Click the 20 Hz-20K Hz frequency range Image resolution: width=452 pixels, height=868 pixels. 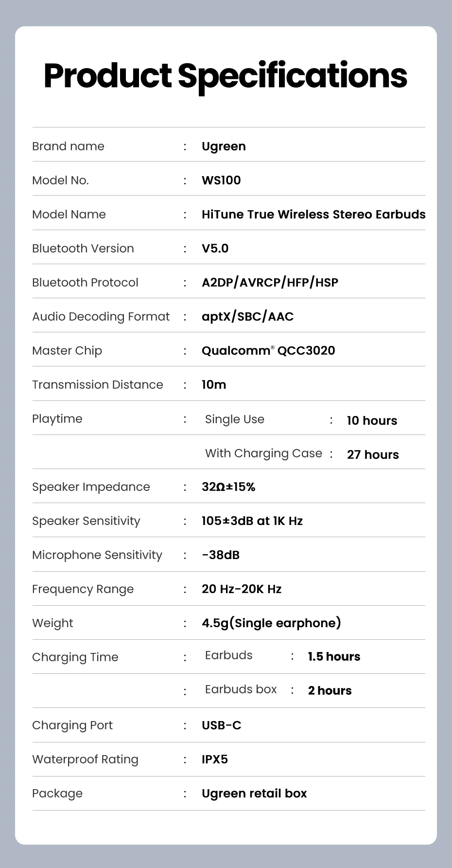242,589
